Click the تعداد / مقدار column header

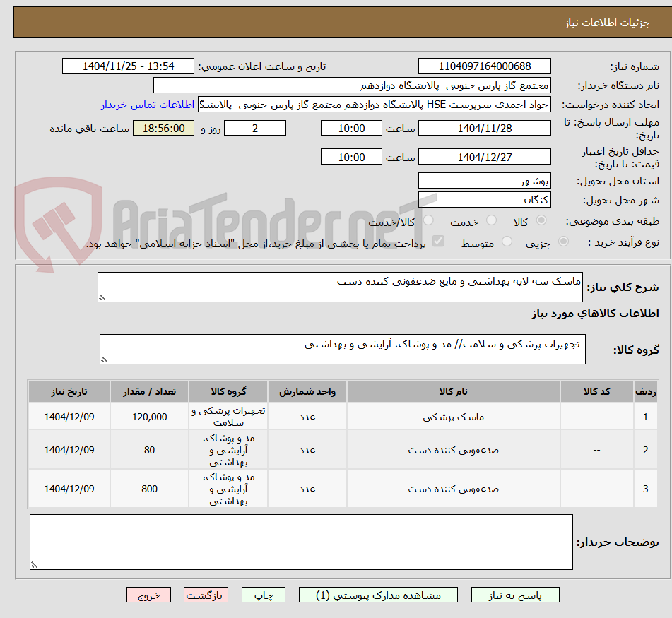[149, 391]
